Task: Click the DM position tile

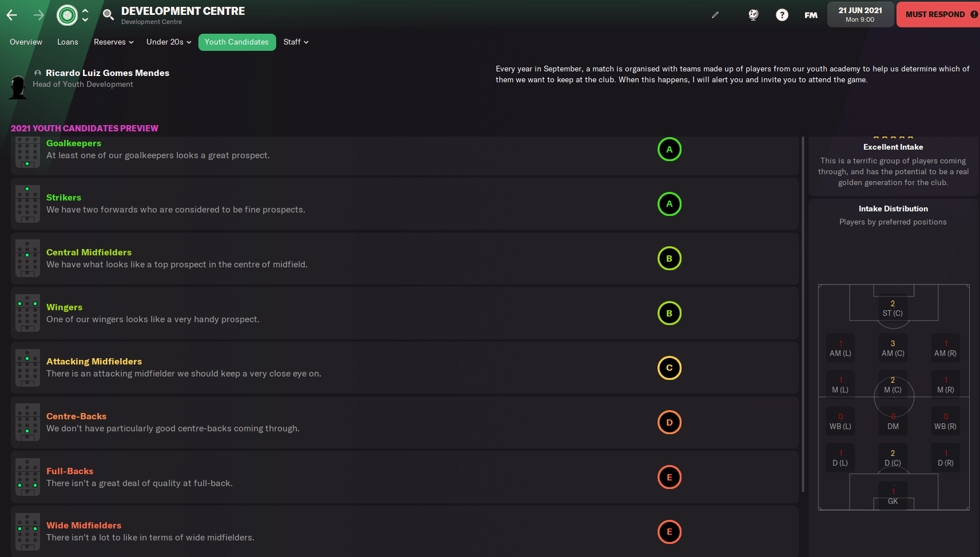Action: pyautogui.click(x=893, y=421)
